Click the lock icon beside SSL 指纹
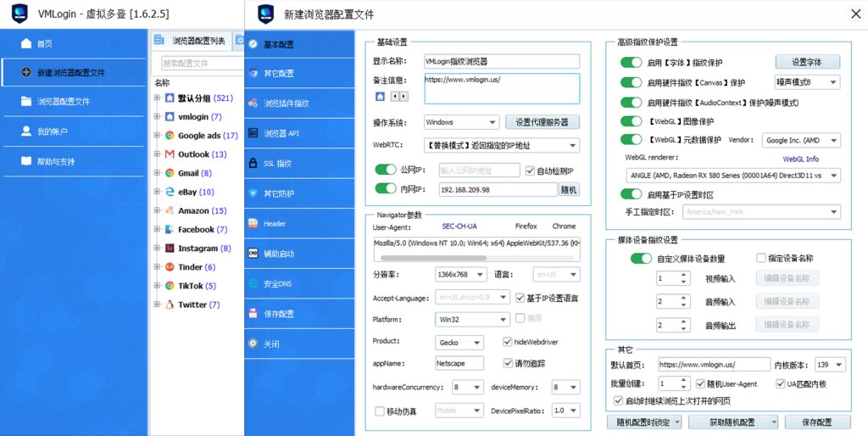This screenshot has width=868, height=436. click(253, 164)
